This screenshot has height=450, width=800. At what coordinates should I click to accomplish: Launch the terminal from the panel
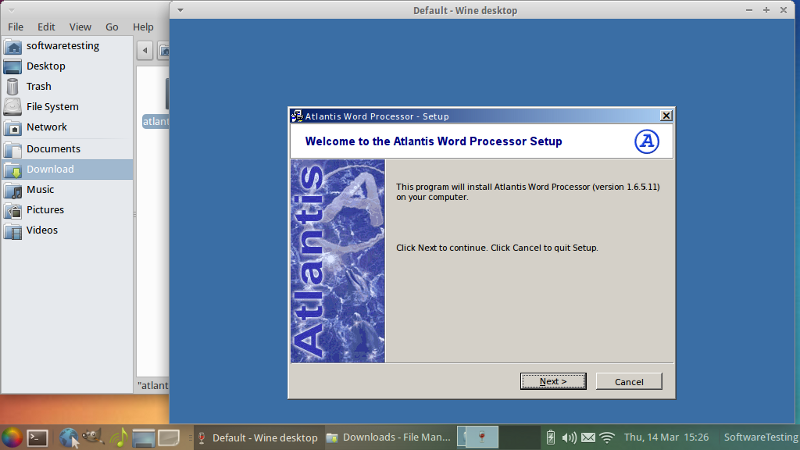click(x=37, y=438)
